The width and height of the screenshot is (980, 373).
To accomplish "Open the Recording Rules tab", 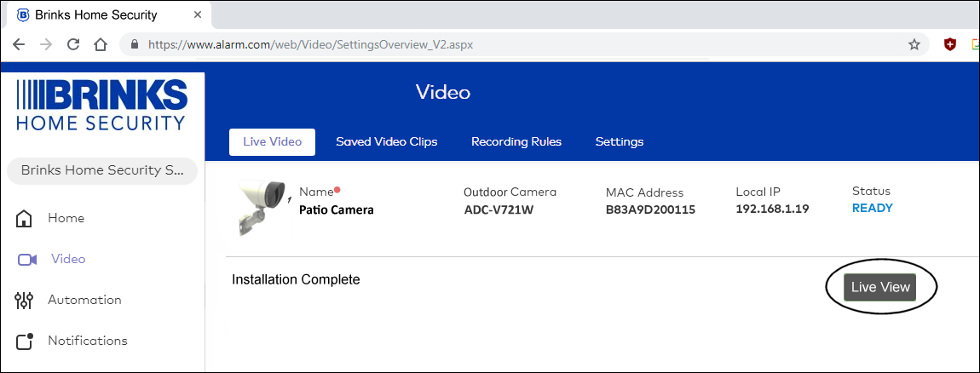I will pos(516,142).
